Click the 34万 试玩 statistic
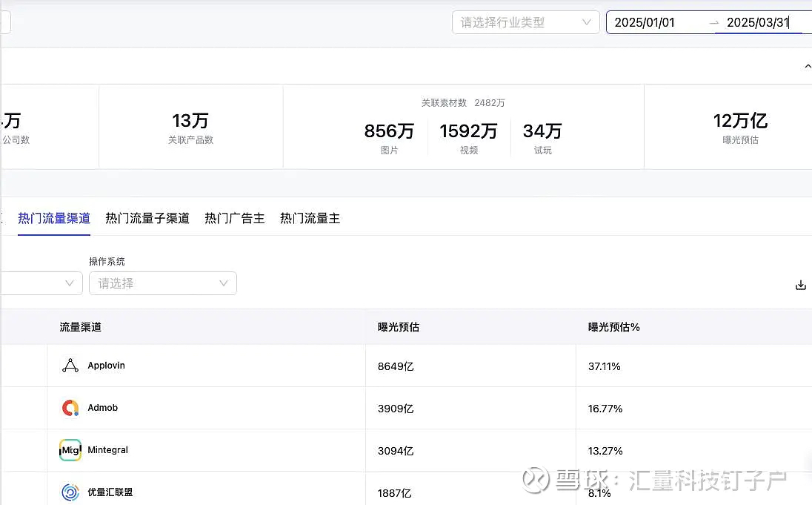 tap(542, 138)
